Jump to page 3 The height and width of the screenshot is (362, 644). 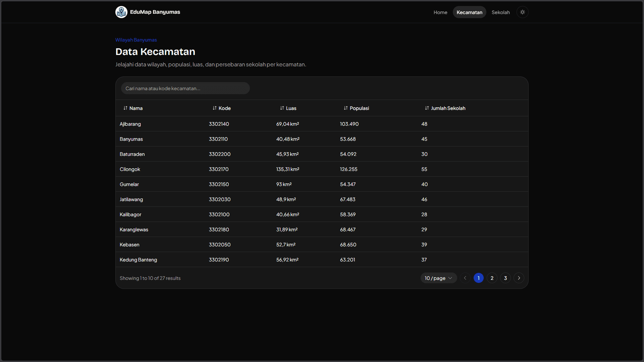click(x=505, y=278)
